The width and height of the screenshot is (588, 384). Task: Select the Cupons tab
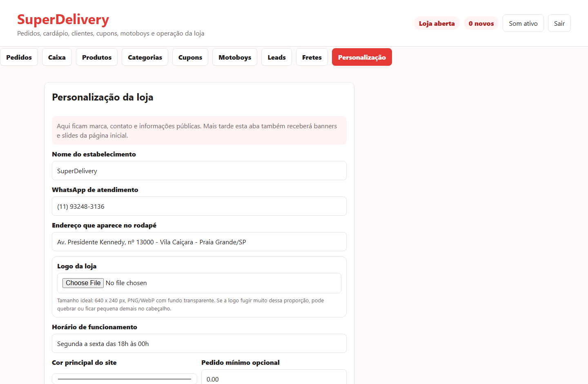[x=190, y=57]
